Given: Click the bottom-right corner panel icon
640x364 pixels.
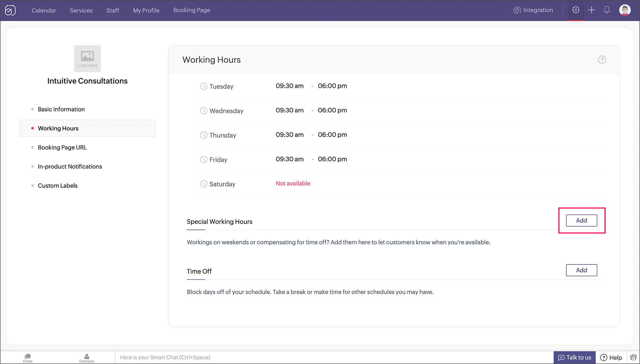Looking at the screenshot, I should click(x=633, y=357).
